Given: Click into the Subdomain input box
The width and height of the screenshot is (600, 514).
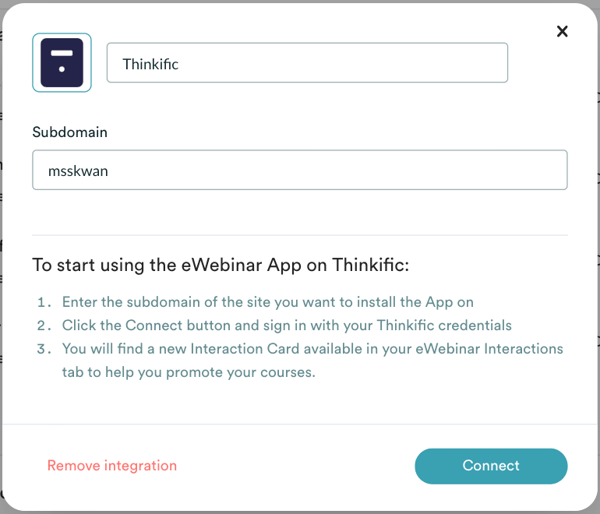Looking at the screenshot, I should 300,170.
